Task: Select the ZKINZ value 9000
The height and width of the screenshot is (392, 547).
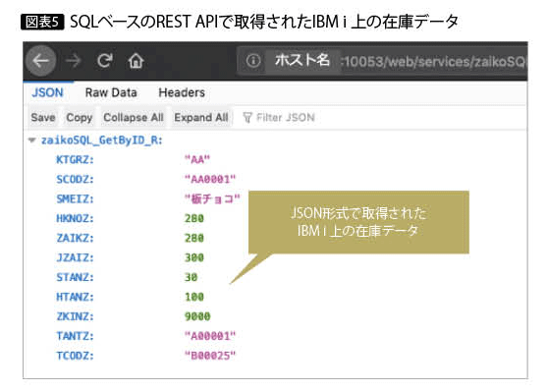Action: [197, 316]
